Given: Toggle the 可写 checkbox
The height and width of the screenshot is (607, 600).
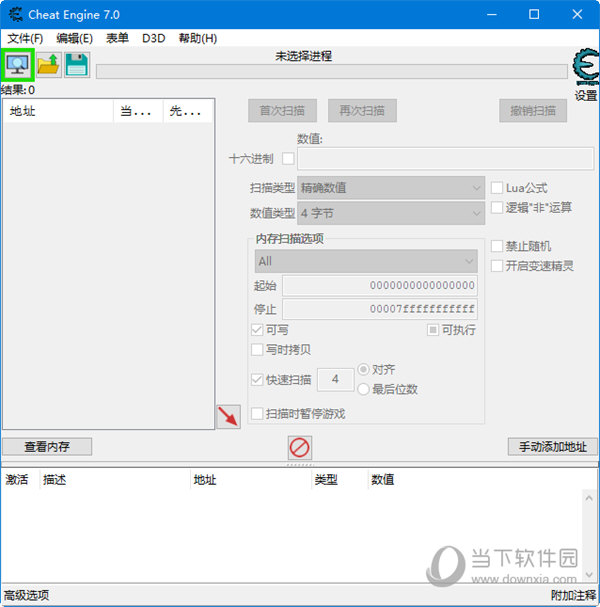Looking at the screenshot, I should coord(257,330).
